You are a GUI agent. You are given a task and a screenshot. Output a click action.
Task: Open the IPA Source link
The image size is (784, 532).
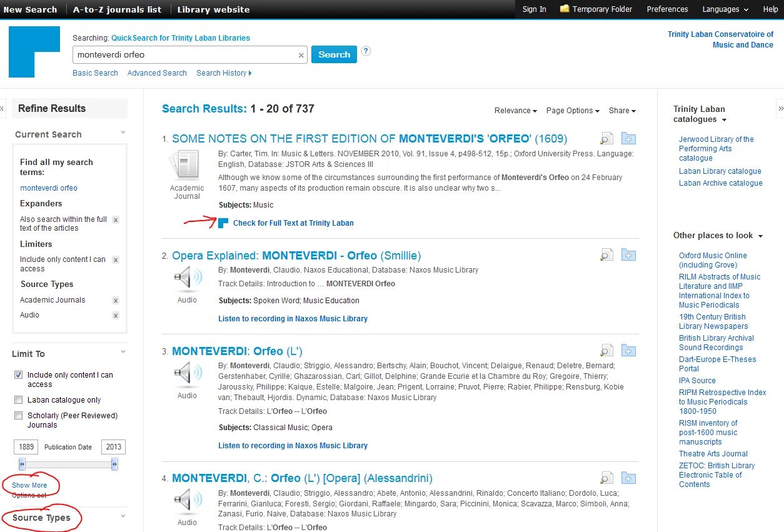coord(697,381)
